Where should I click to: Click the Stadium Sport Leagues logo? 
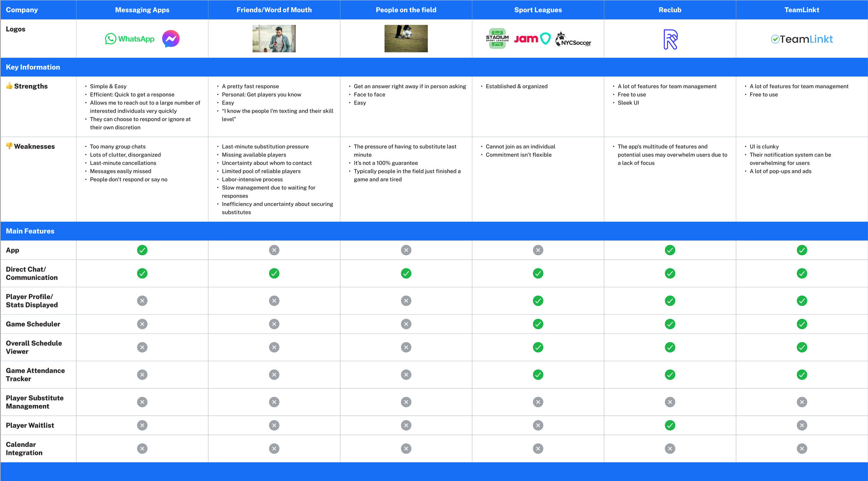[x=497, y=39]
